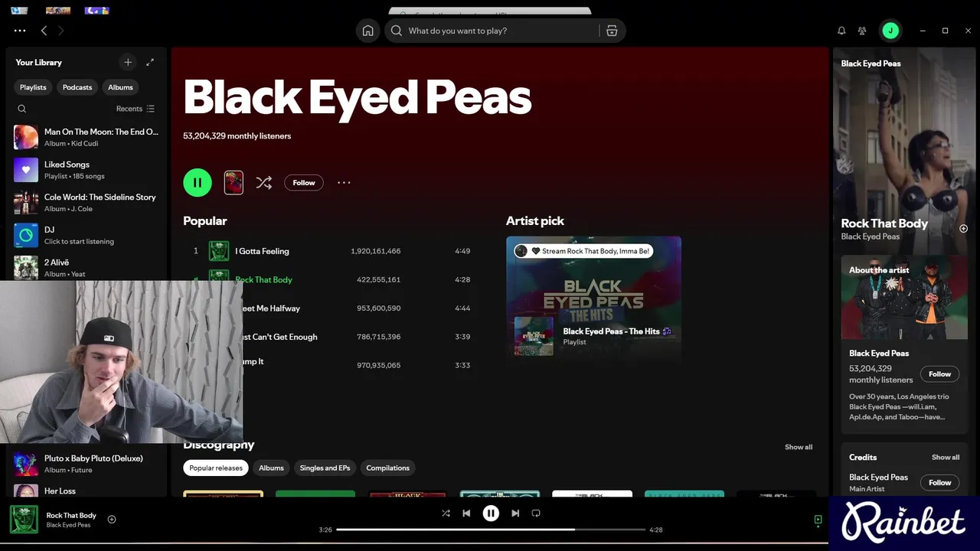
Task: Select the Albums discography tab
Action: [x=271, y=468]
